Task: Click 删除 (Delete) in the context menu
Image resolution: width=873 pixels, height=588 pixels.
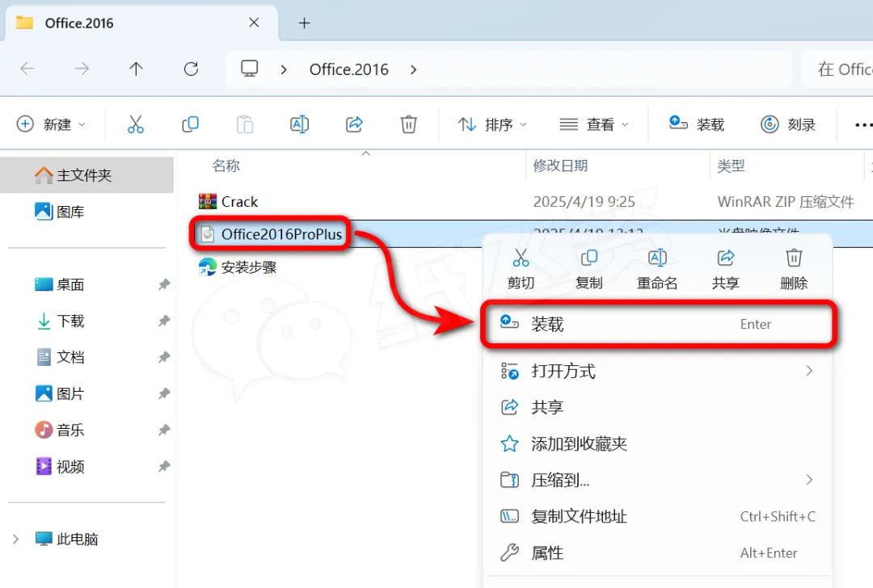Action: [x=794, y=269]
